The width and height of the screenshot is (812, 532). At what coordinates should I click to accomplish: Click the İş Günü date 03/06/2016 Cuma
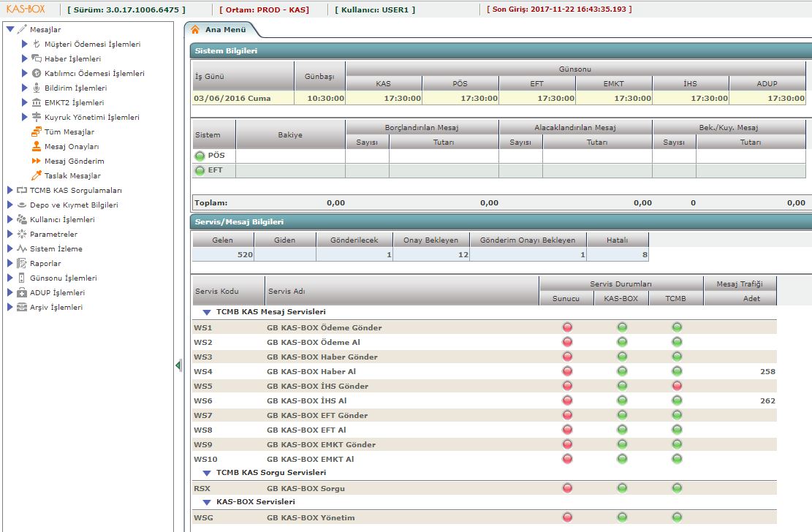(232, 98)
